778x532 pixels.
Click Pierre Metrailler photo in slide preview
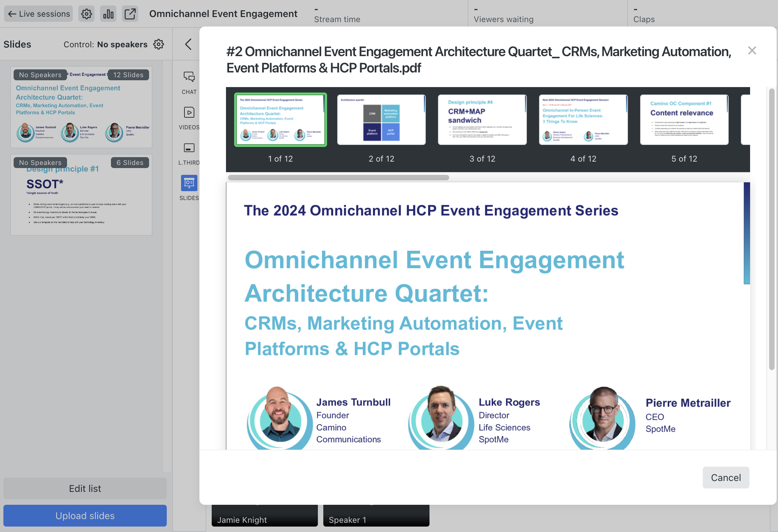pos(602,418)
